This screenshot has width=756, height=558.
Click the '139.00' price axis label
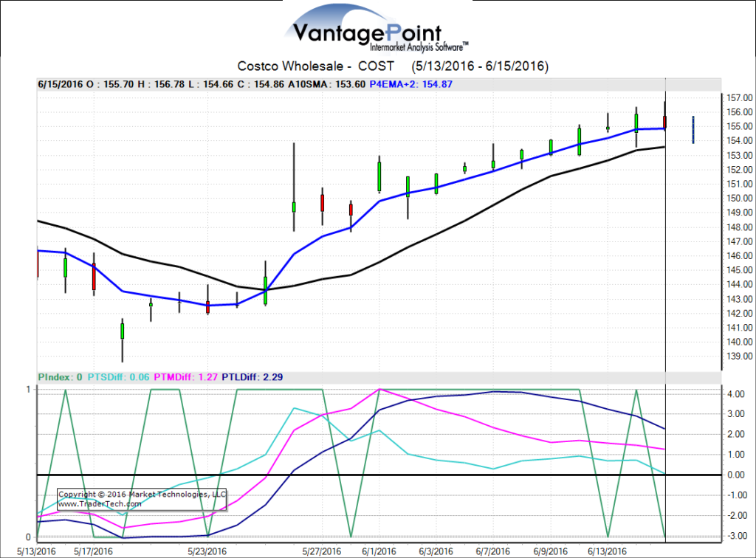(x=740, y=356)
